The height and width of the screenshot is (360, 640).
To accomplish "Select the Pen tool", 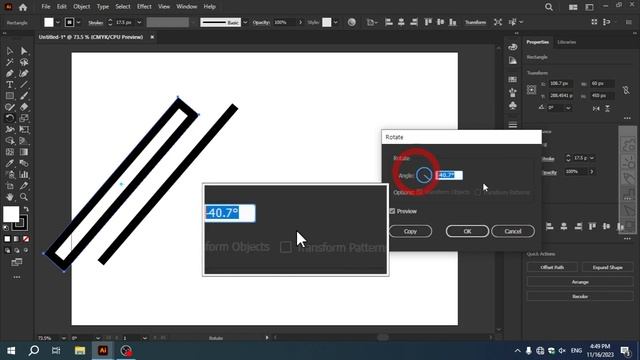I will (x=9, y=73).
